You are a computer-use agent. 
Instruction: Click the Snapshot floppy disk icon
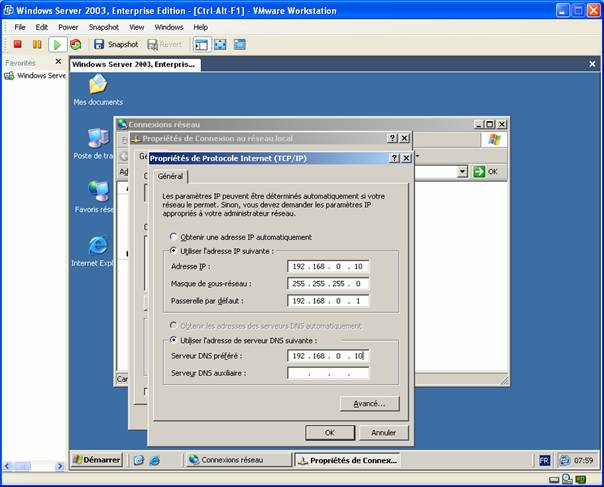(99, 44)
